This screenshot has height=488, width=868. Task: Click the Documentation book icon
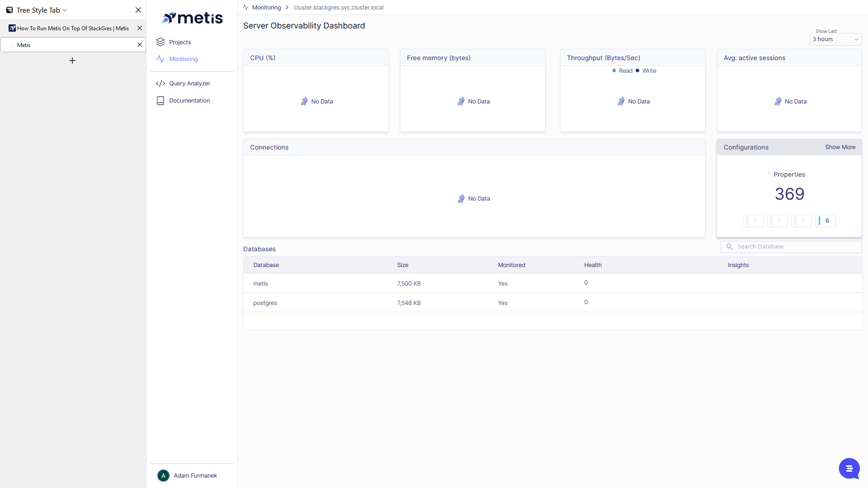pyautogui.click(x=160, y=101)
